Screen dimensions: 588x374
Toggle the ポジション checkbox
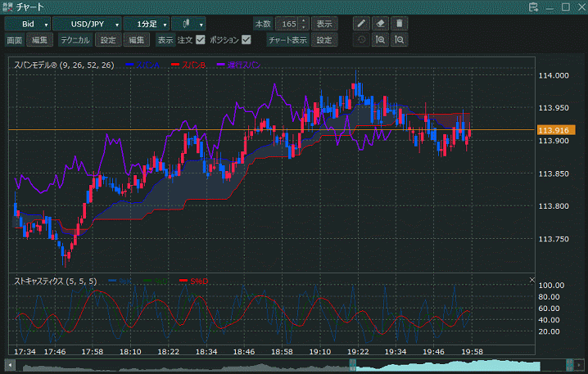click(x=246, y=39)
